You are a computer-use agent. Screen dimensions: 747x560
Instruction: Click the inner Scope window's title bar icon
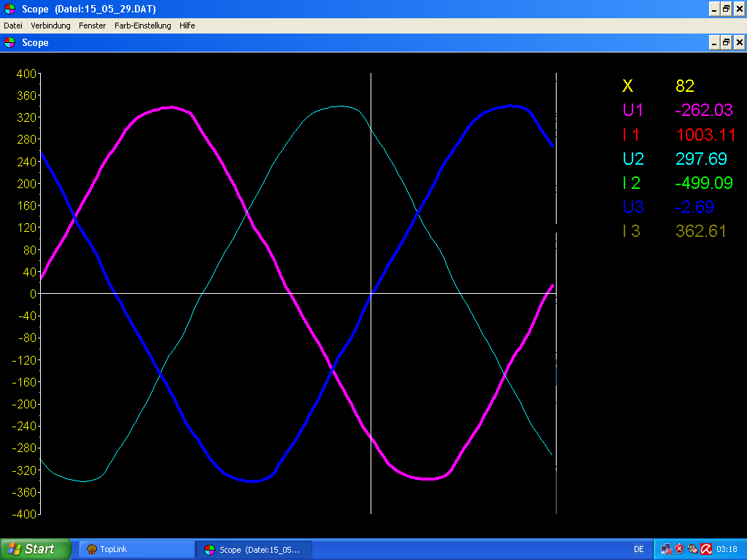coord(9,42)
